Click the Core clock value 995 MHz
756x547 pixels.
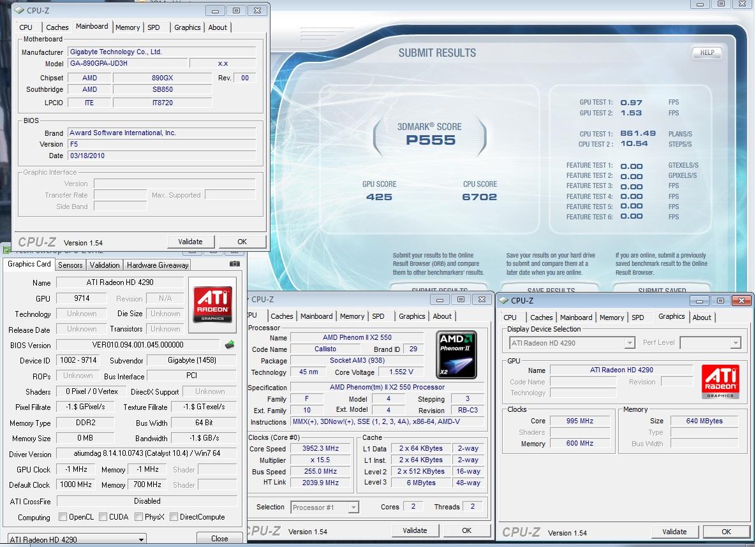tap(579, 421)
